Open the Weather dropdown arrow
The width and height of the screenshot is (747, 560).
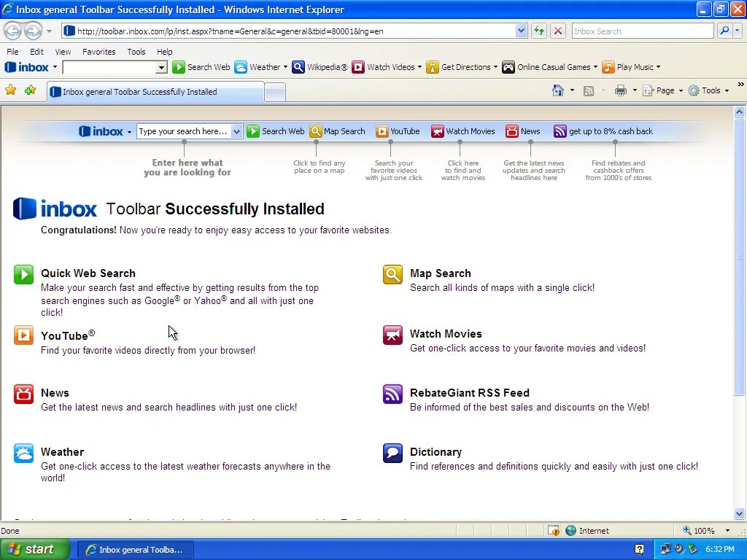coord(285,67)
